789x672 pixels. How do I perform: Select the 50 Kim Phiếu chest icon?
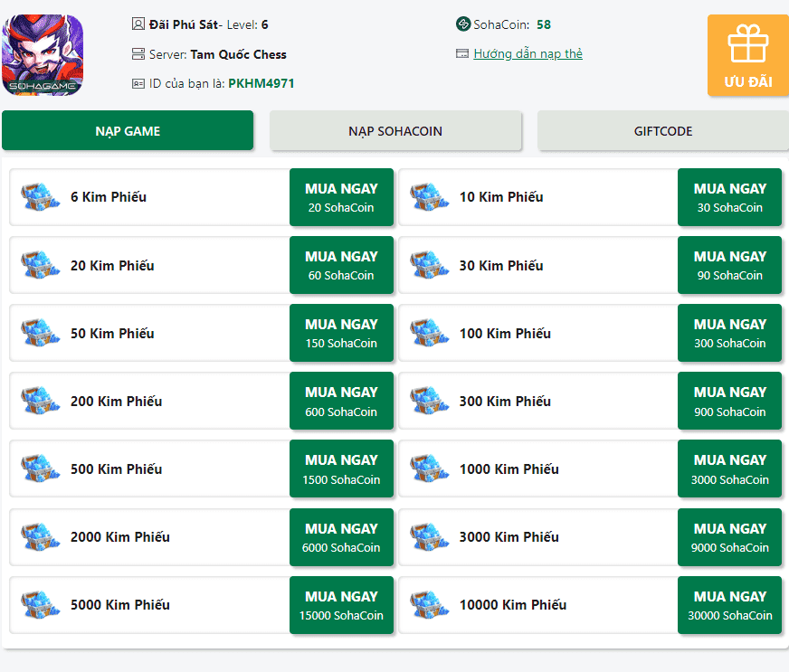pyautogui.click(x=41, y=333)
